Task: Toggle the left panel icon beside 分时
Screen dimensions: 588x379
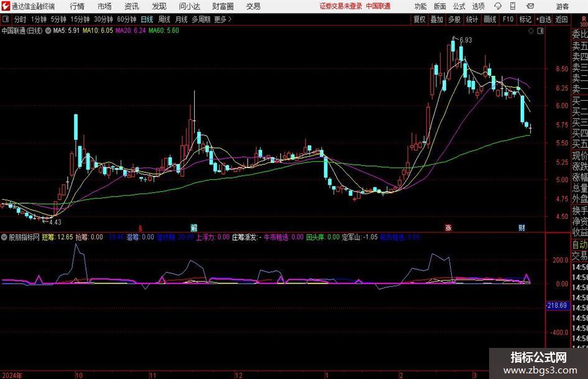Action: pos(6,19)
